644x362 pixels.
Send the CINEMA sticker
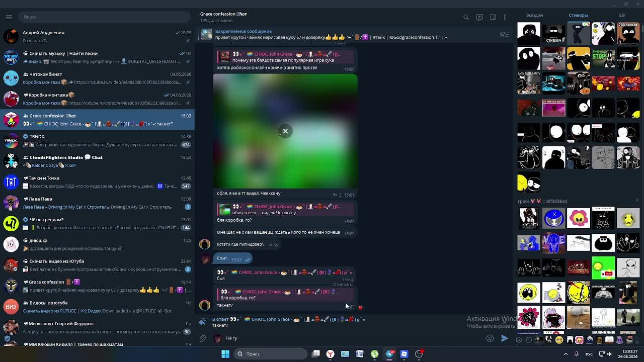553,34
